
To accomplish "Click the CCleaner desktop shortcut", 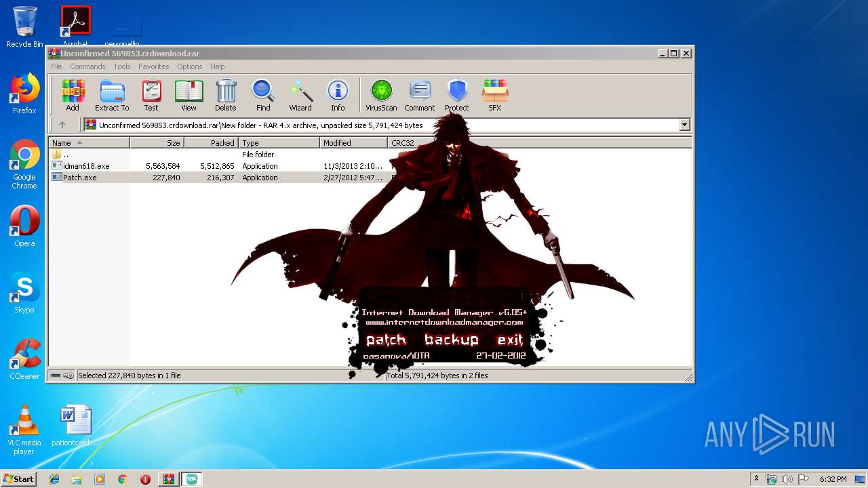I will pyautogui.click(x=24, y=359).
